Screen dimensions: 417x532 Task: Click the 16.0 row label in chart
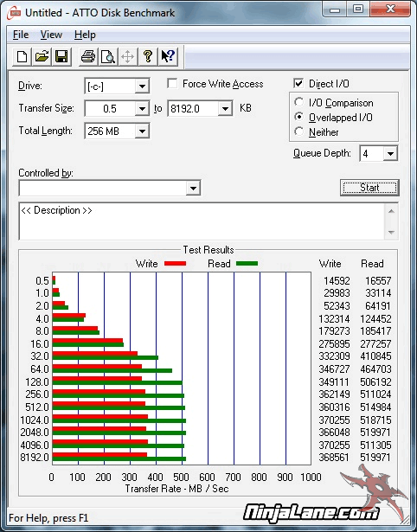tap(40, 344)
